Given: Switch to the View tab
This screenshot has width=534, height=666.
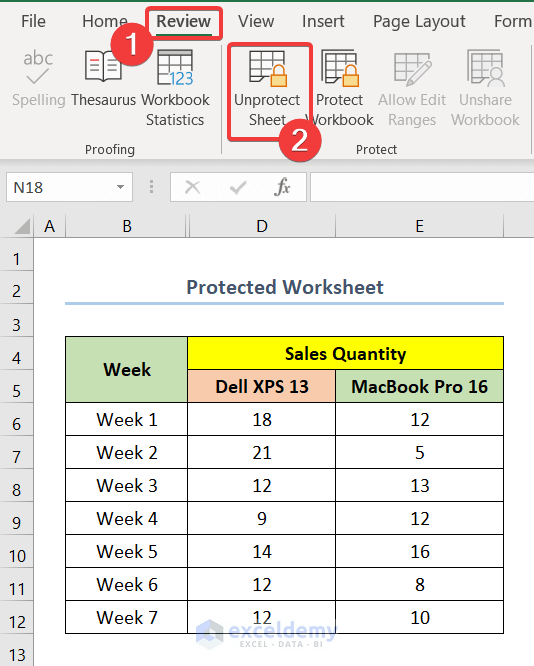Looking at the screenshot, I should (x=256, y=21).
